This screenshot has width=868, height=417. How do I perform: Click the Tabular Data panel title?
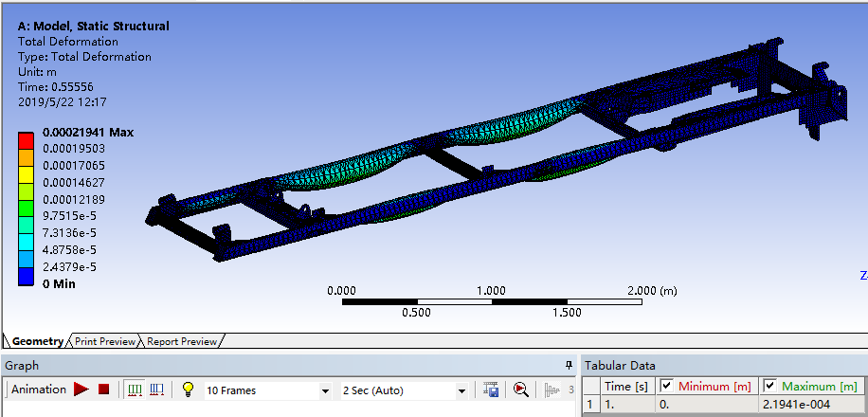pos(620,366)
